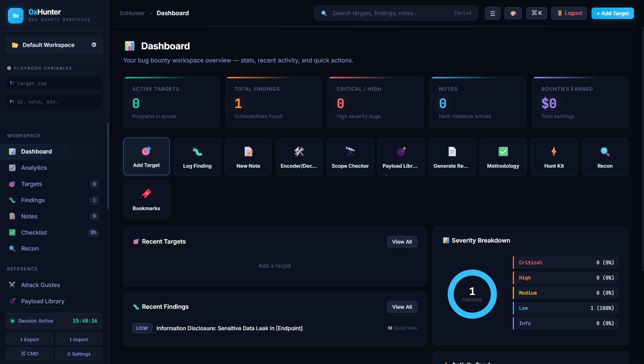Image resolution: width=644 pixels, height=364 pixels.
Task: Open the Scope Checker telescope tile
Action: point(350,157)
